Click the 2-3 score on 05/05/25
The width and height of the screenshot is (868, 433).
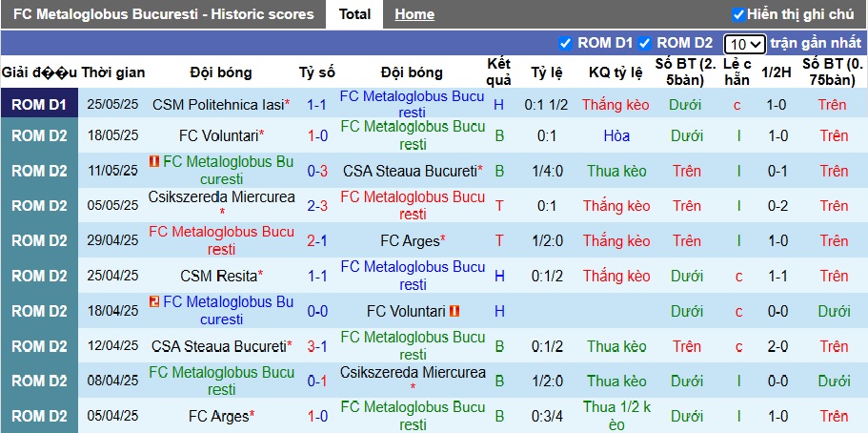[317, 206]
